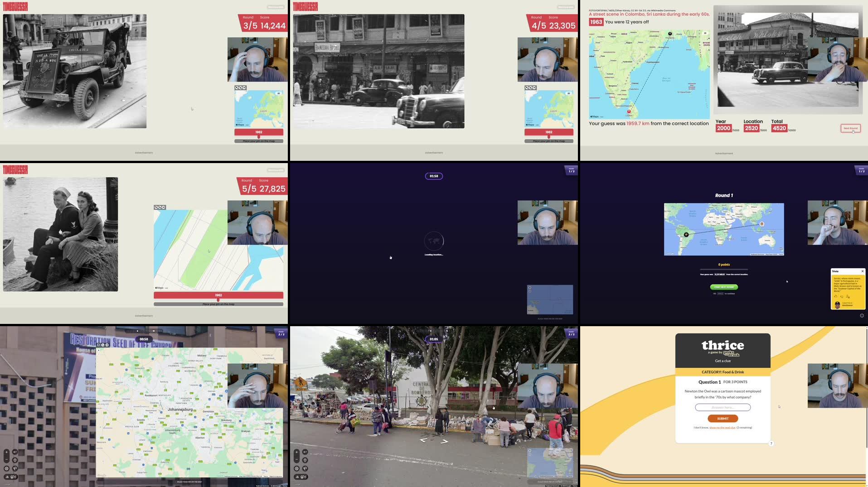Screen dimensions: 868x487
Task: Click the mini map in the loading location panel
Action: tap(550, 300)
